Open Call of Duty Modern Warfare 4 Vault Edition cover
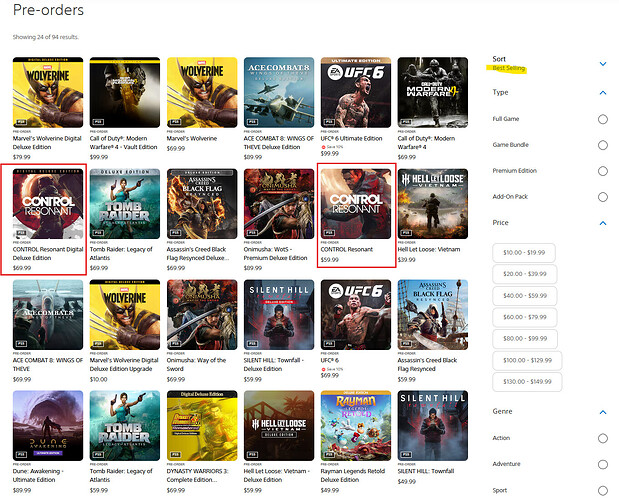Viewport: 619px width, 500px height. click(x=125, y=92)
